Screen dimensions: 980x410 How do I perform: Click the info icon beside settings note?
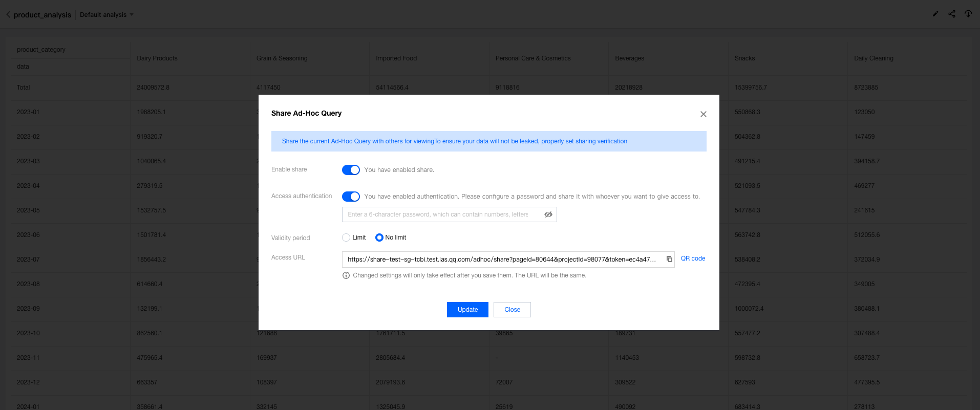(346, 275)
